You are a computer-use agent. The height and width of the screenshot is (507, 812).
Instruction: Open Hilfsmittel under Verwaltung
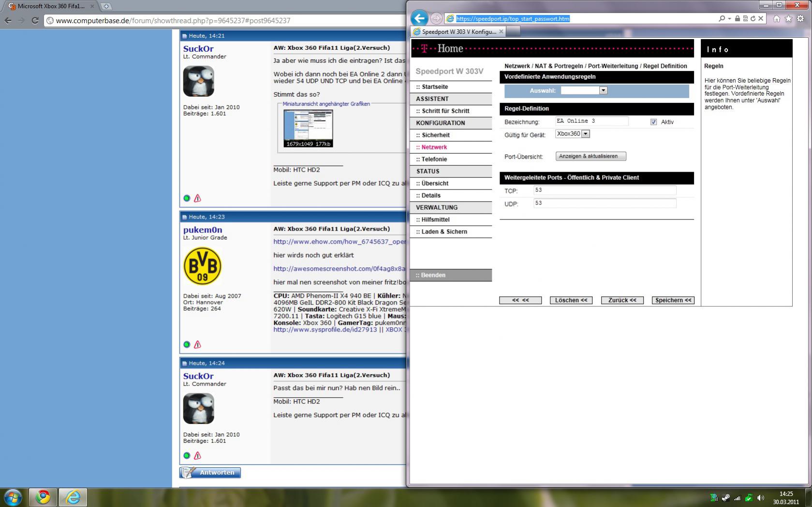(435, 220)
